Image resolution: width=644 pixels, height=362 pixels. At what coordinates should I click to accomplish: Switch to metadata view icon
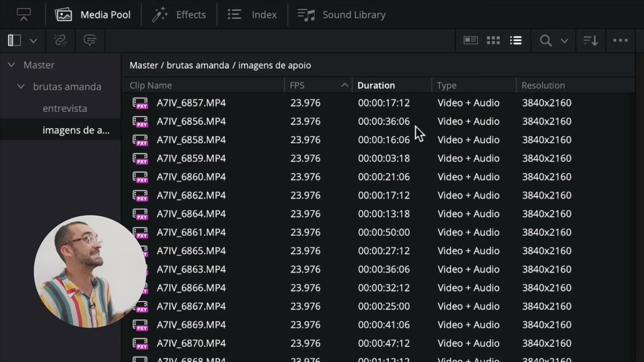pyautogui.click(x=471, y=40)
